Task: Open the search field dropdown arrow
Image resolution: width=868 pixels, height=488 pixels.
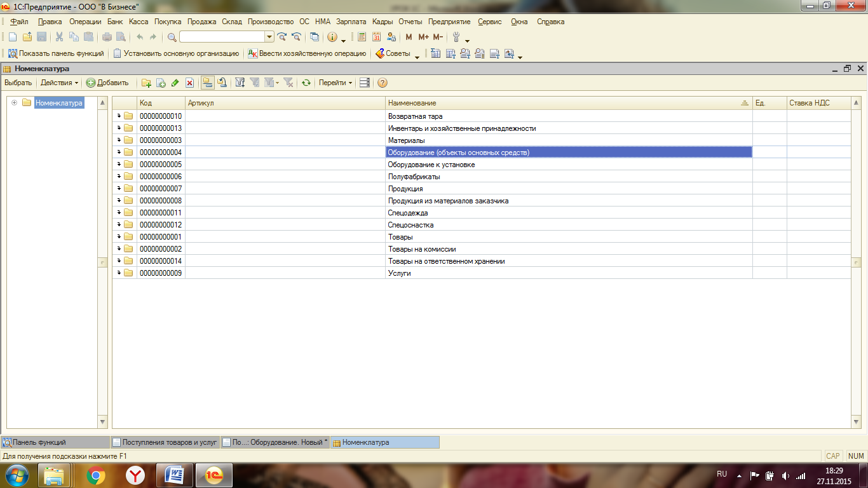Action: tap(269, 37)
